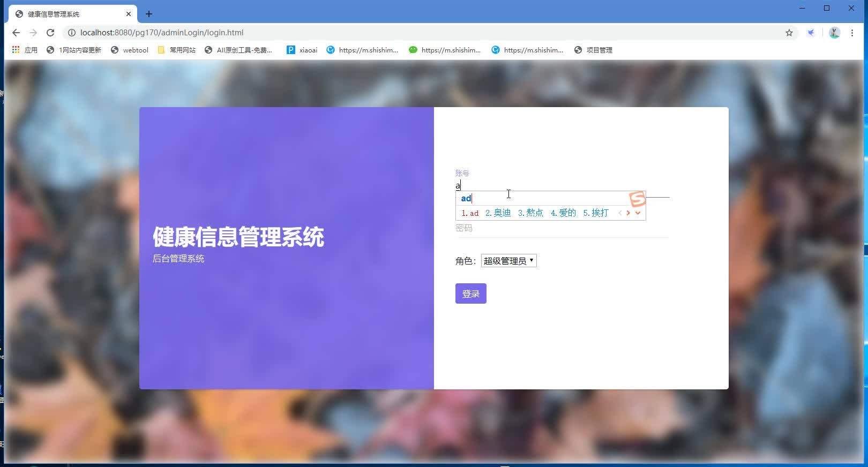Open the Chrome profile avatar

click(x=834, y=33)
